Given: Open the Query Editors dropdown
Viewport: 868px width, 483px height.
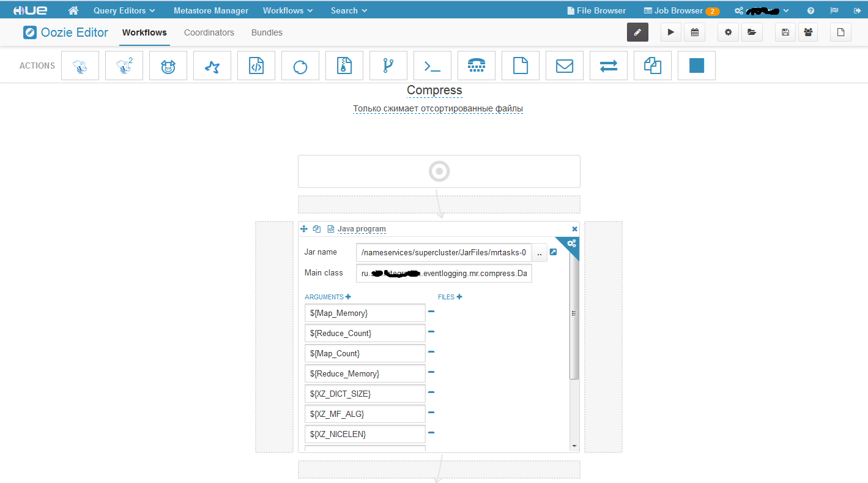Looking at the screenshot, I should point(124,10).
